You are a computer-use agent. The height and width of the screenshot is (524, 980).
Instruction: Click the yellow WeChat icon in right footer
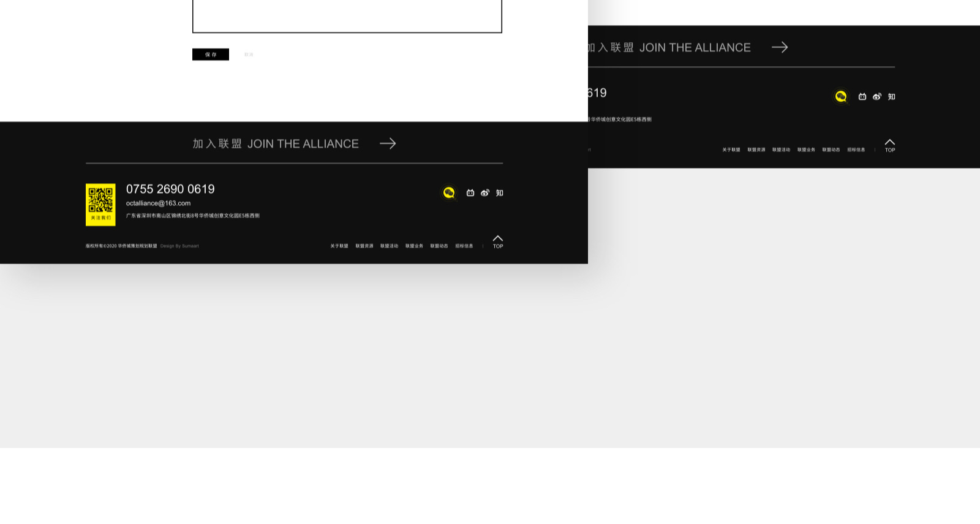pyautogui.click(x=841, y=97)
